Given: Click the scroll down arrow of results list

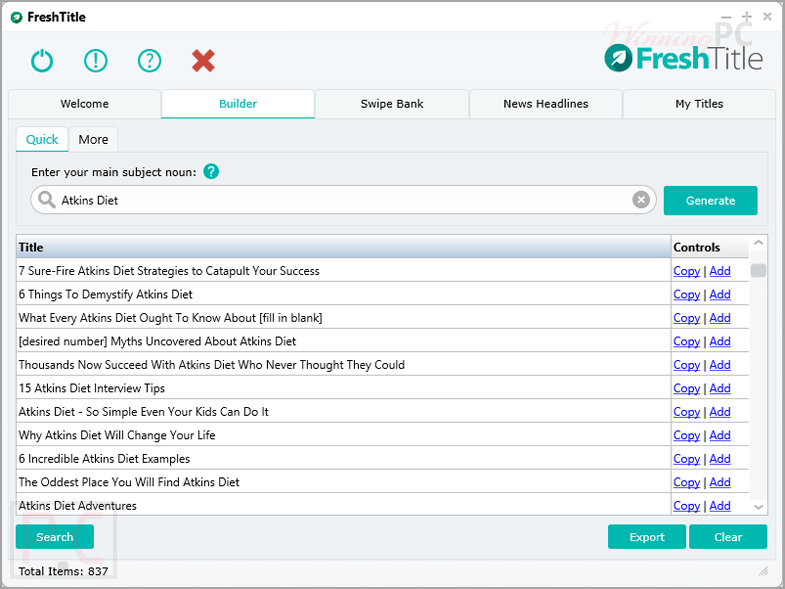Looking at the screenshot, I should (x=758, y=507).
